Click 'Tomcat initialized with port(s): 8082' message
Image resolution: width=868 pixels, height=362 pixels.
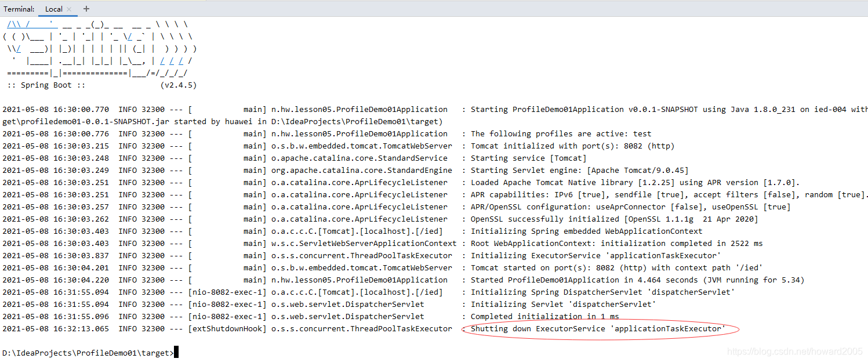point(573,146)
